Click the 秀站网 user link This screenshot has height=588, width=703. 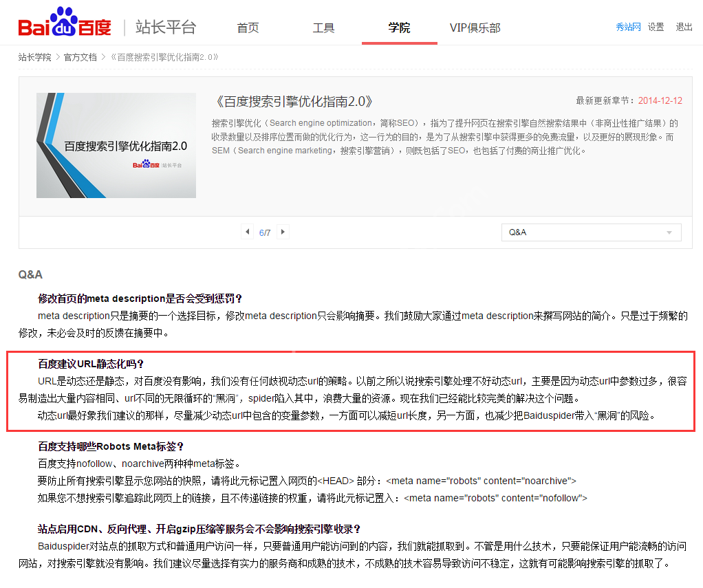(628, 27)
